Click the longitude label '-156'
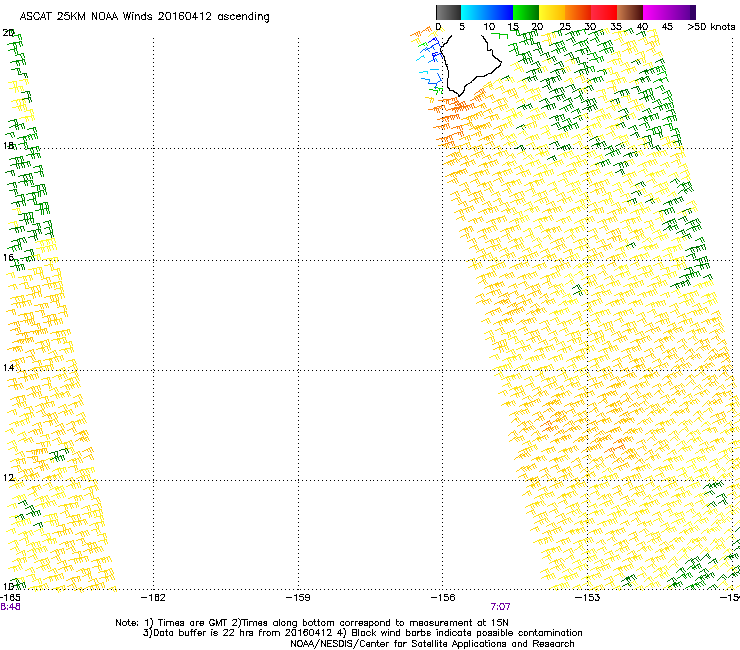 coord(443,598)
